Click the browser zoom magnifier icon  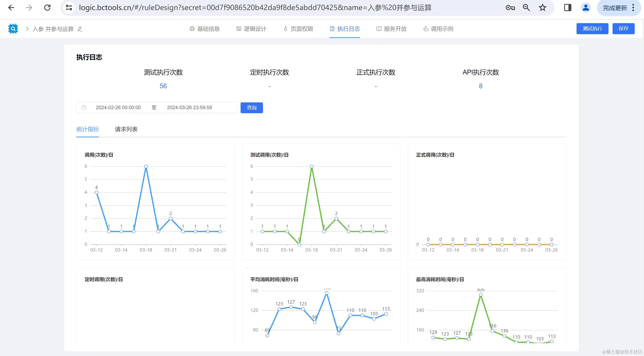[526, 8]
